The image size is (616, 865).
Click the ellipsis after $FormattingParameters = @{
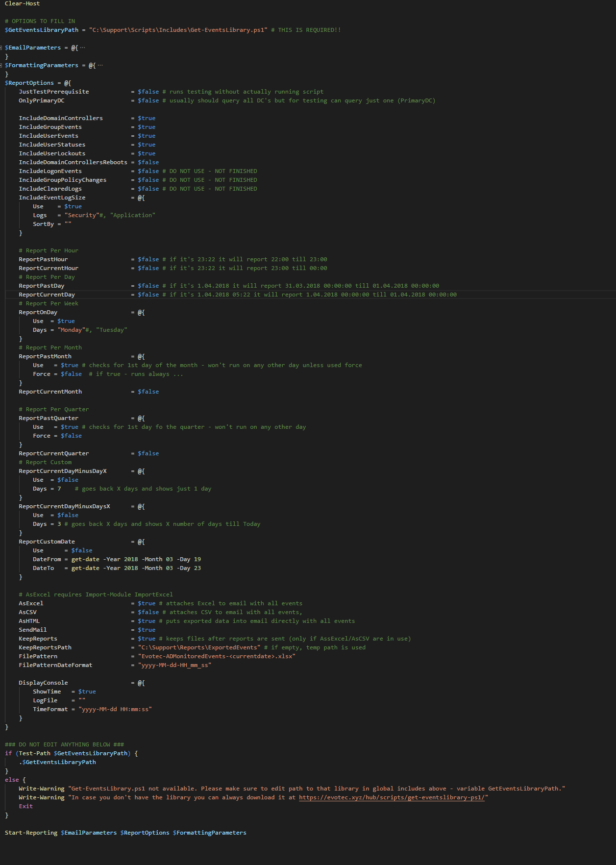[100, 65]
